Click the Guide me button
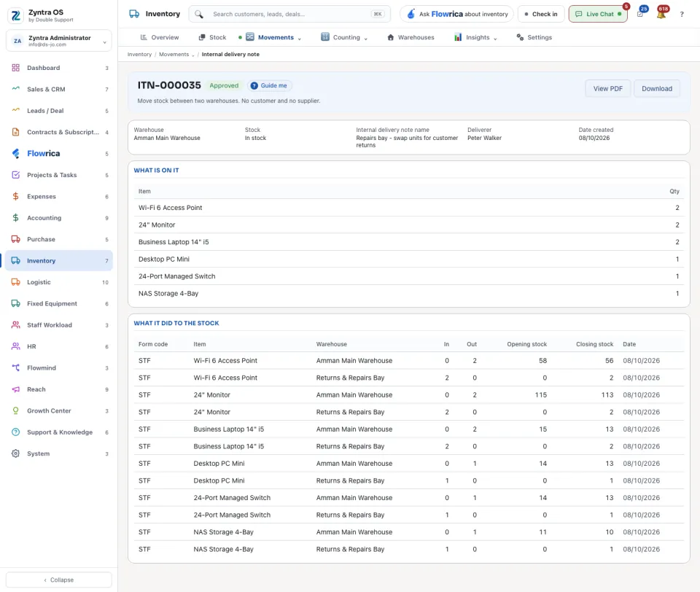Viewport: 700px width, 592px height. [269, 86]
